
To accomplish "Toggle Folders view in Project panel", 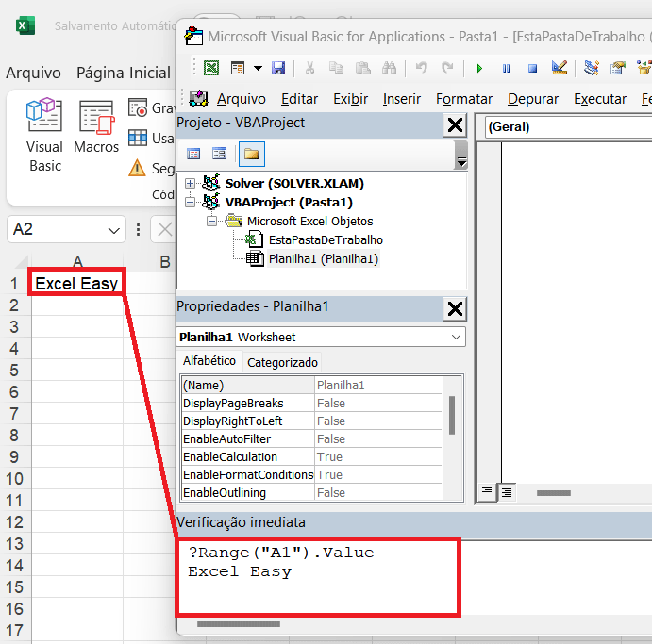I will pos(251,154).
